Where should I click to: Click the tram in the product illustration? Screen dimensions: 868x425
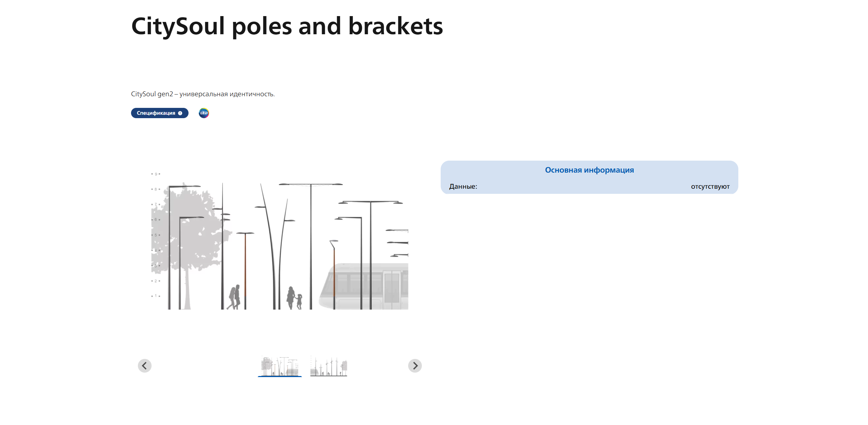[x=364, y=286]
